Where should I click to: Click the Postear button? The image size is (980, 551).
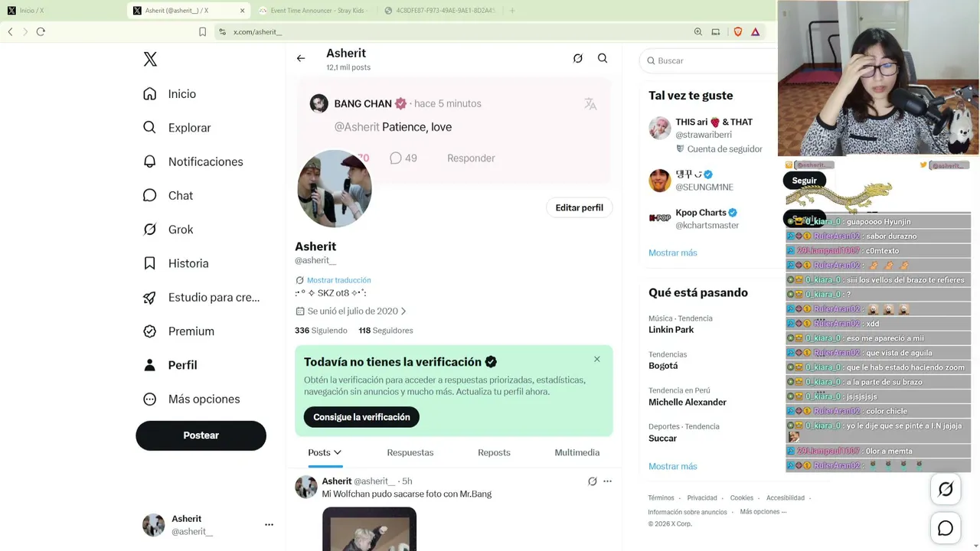click(x=201, y=435)
